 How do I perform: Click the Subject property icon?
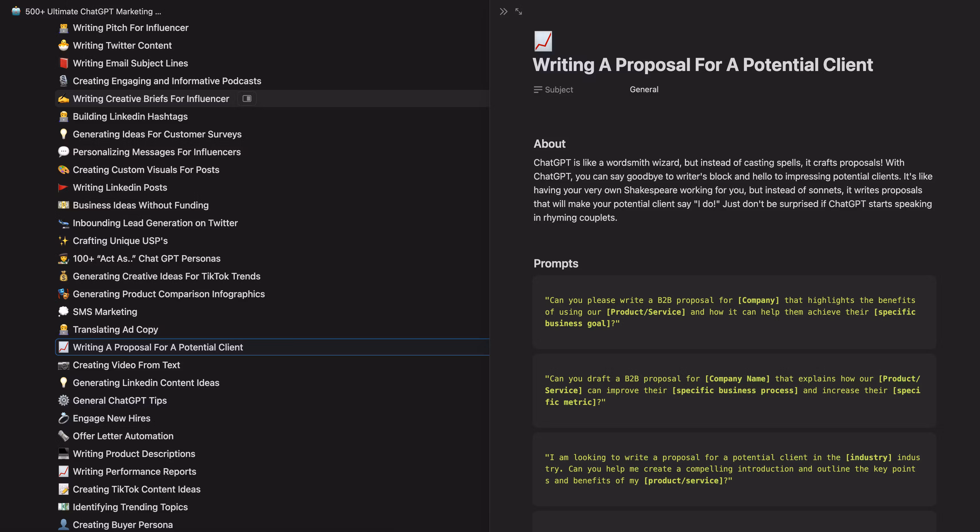pyautogui.click(x=538, y=90)
